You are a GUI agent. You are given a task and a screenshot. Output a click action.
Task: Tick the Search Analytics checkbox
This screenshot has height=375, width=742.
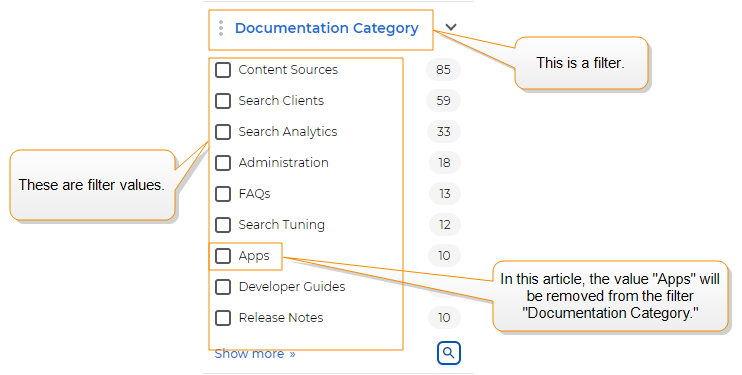tap(223, 132)
